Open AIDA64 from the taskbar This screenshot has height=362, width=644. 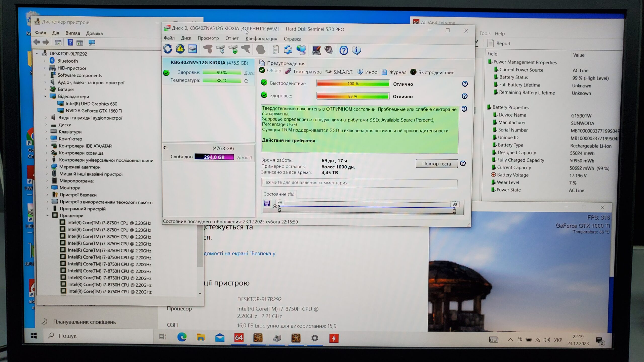click(239, 338)
